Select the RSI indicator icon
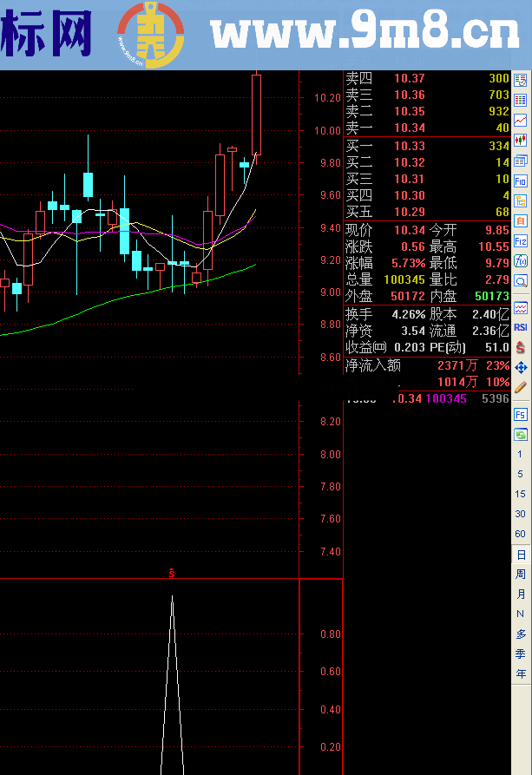Screen dimensions: 532x775 (521, 327)
